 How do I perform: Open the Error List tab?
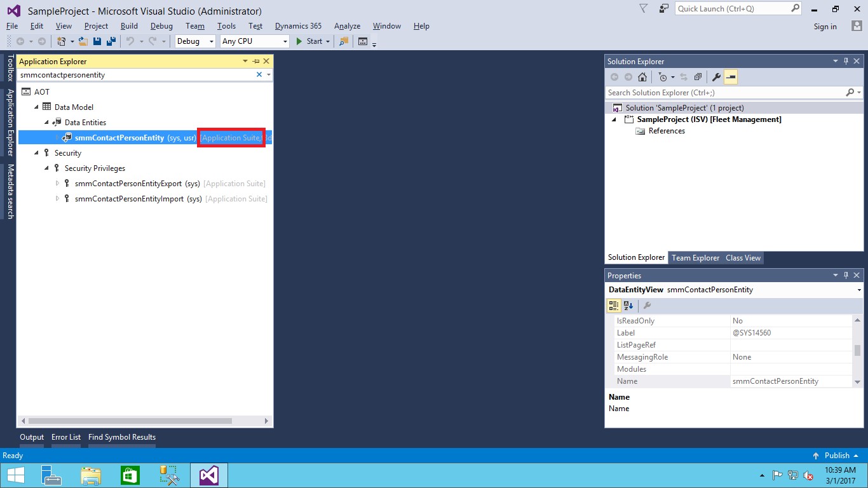coord(66,437)
